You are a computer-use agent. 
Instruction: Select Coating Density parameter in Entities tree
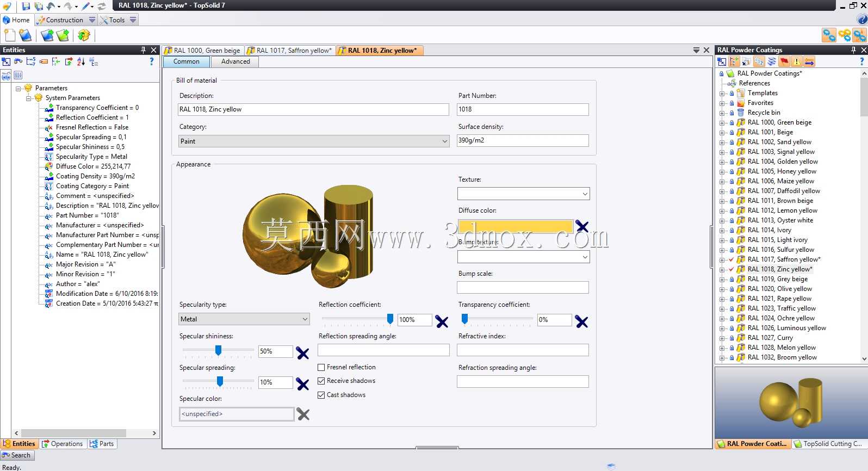point(95,176)
